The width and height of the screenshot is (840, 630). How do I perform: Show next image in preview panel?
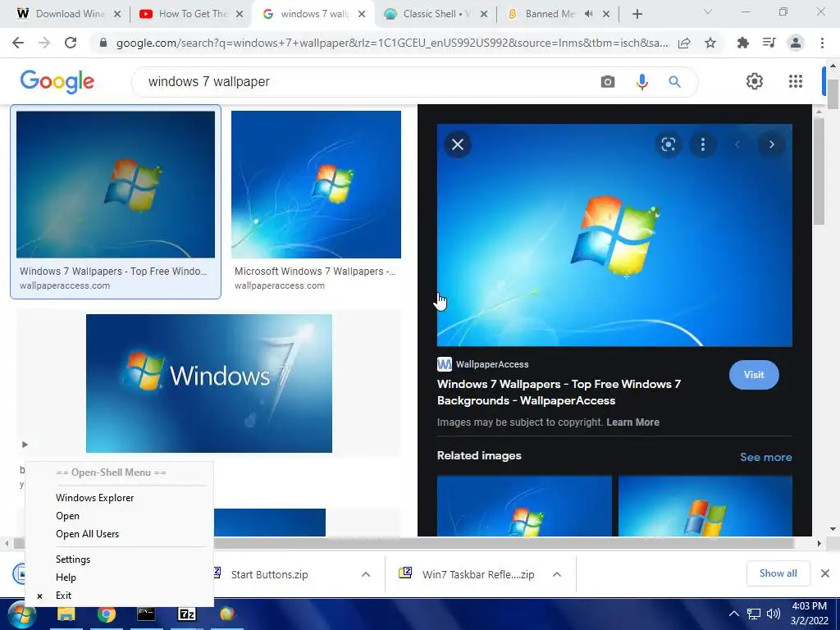(771, 144)
